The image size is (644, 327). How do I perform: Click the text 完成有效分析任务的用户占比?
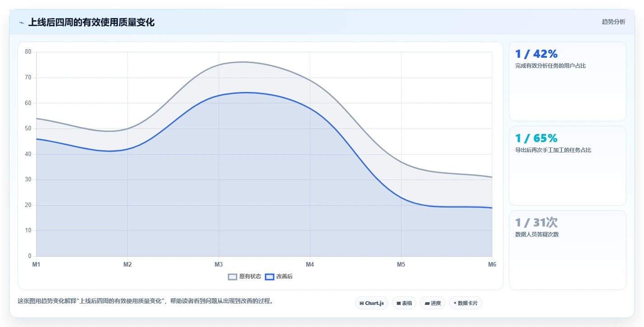551,66
